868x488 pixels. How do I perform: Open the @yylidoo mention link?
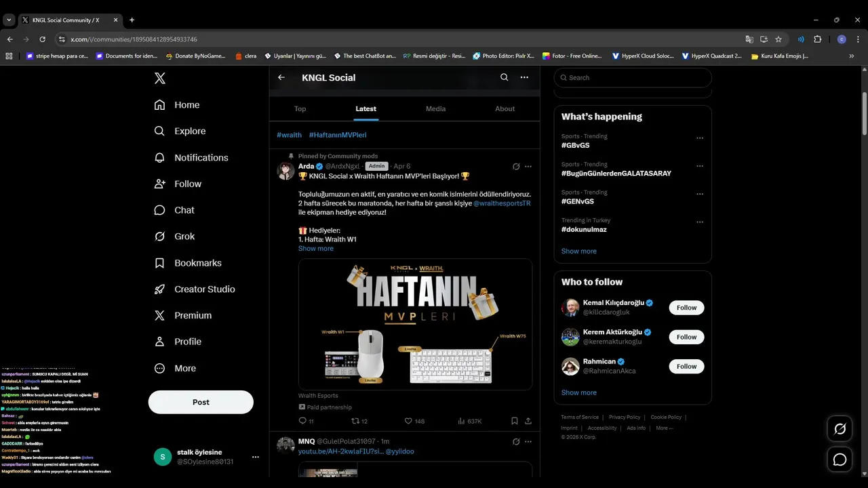coord(399,451)
